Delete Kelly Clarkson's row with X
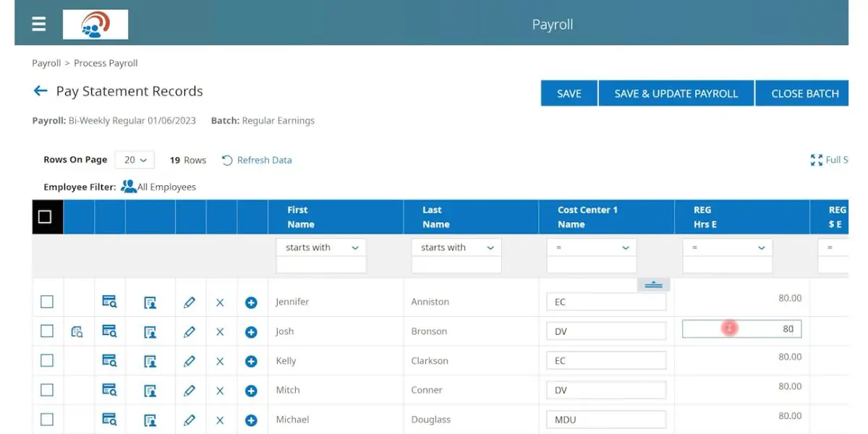868x434 pixels. tap(220, 361)
